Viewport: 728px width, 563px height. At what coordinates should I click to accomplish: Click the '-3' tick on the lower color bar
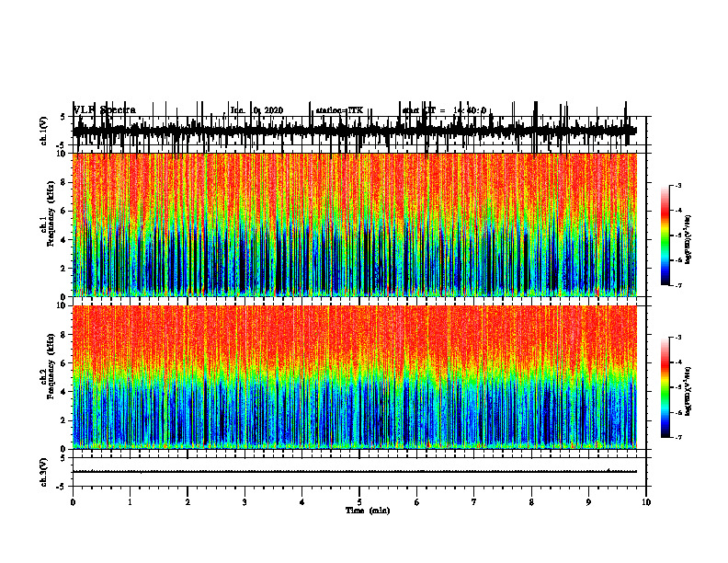(x=677, y=338)
